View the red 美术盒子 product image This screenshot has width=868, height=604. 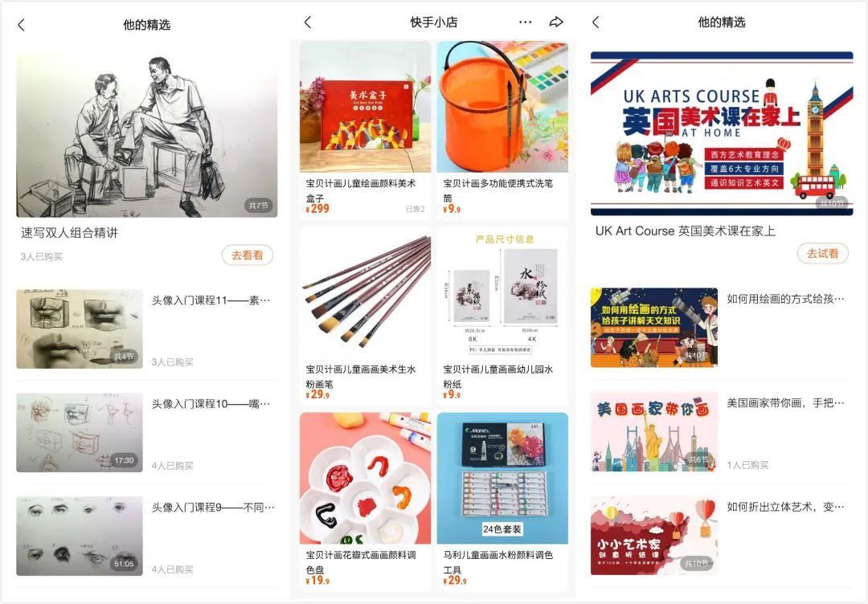[x=366, y=107]
